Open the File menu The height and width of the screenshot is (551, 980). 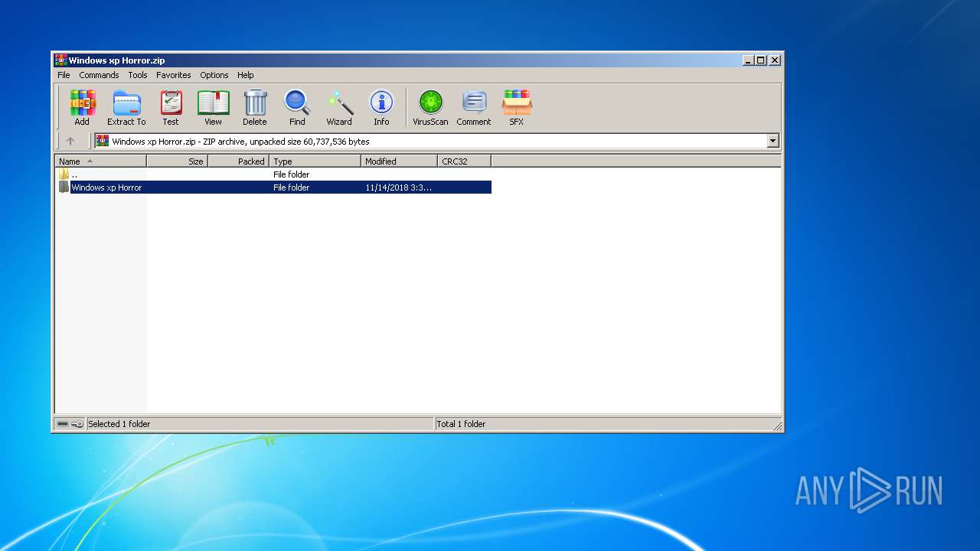(x=64, y=75)
